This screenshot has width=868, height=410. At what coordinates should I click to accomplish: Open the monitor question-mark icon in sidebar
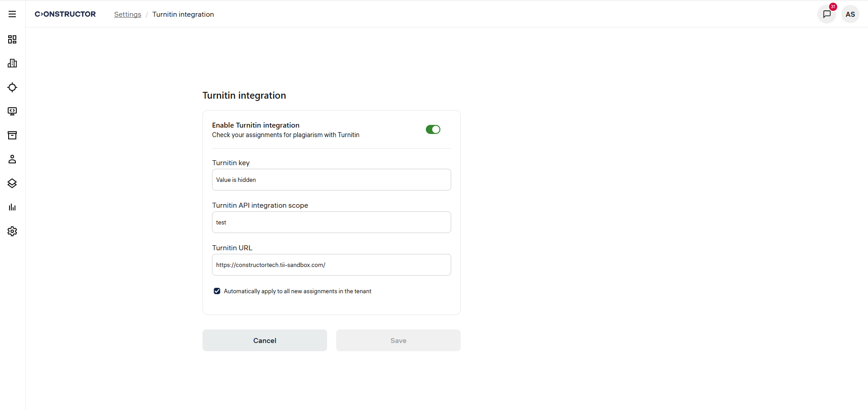(x=12, y=111)
